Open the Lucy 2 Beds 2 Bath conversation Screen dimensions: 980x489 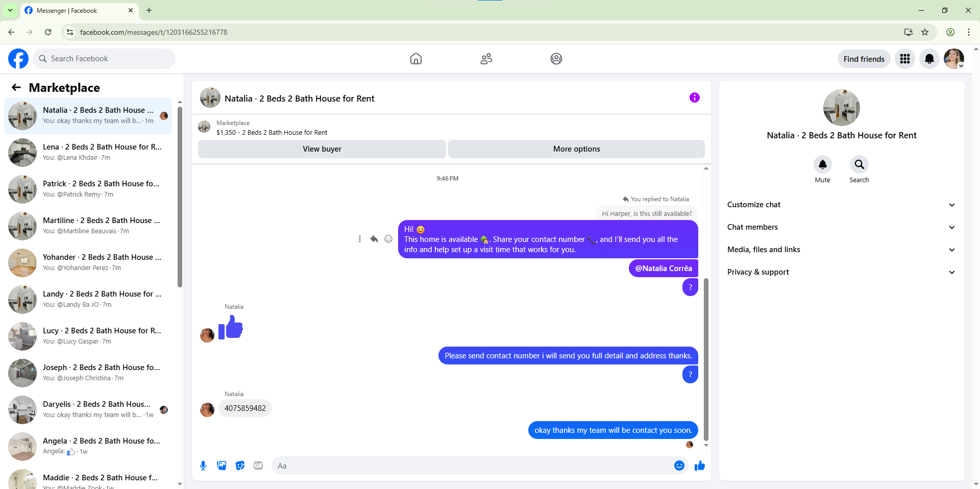tap(88, 336)
